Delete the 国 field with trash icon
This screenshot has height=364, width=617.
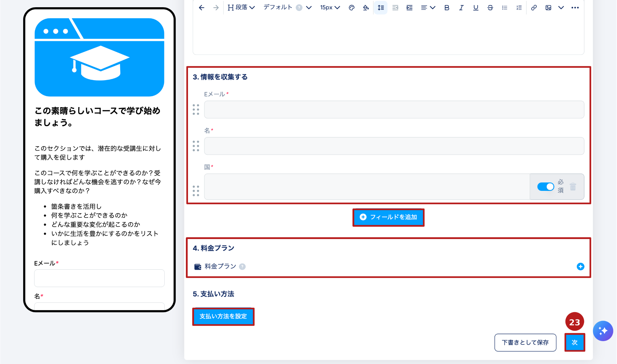(x=573, y=187)
